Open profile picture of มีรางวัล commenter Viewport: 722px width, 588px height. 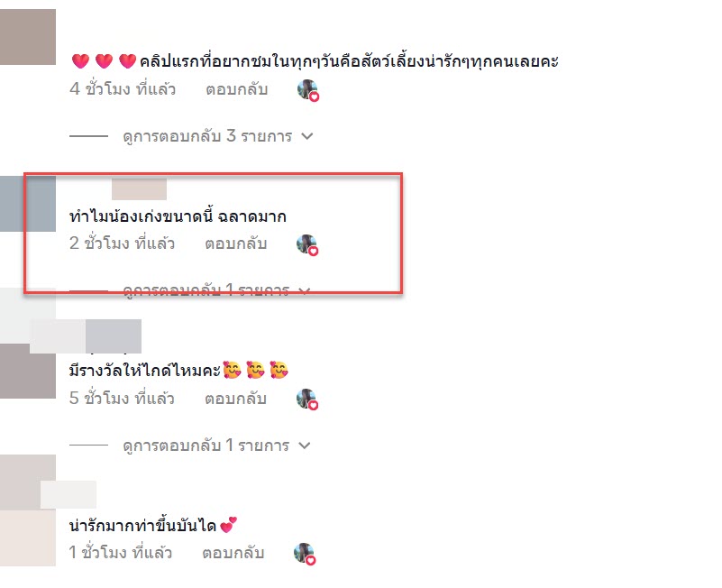coord(28,371)
